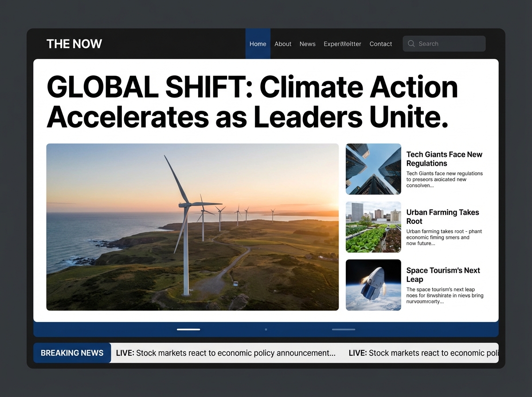
Task: Click the skyscrapers thumbnail for Tech Giants story
Action: pos(373,169)
